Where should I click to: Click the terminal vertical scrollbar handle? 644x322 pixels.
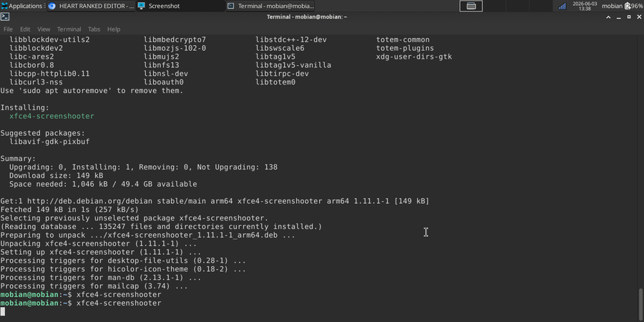640,305
